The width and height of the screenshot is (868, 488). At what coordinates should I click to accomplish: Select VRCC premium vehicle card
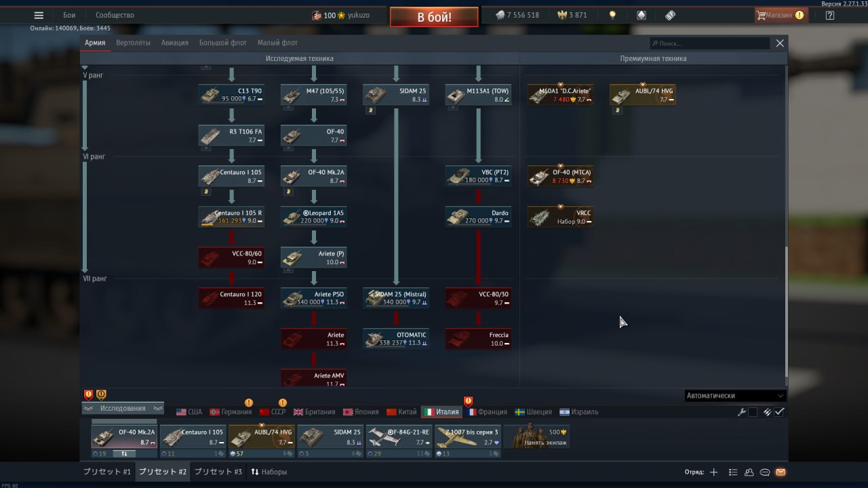click(x=560, y=217)
